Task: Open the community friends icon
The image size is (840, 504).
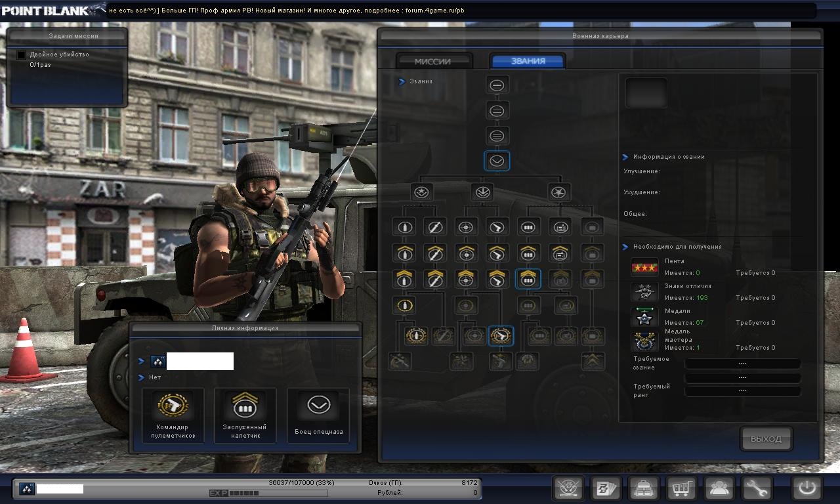Action: [719, 488]
